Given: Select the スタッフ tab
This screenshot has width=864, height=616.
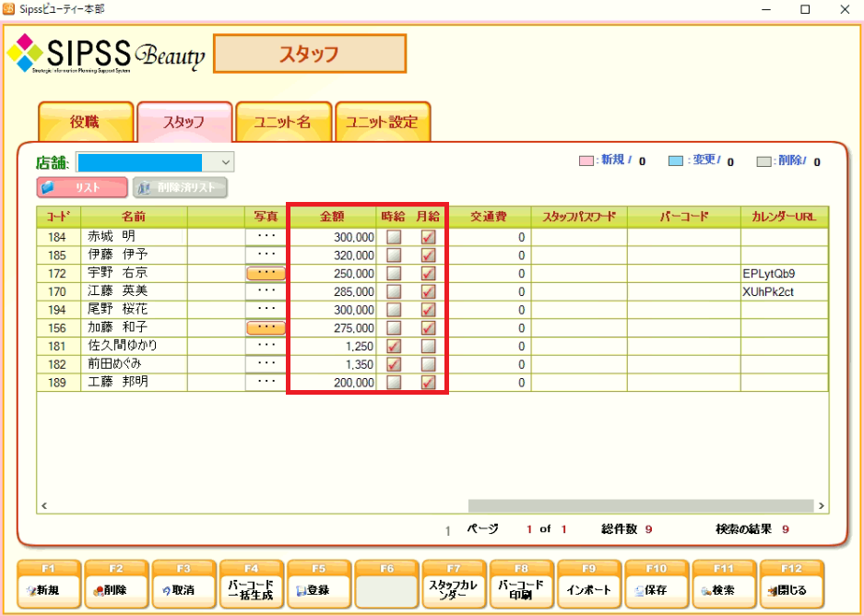Looking at the screenshot, I should pos(184,122).
